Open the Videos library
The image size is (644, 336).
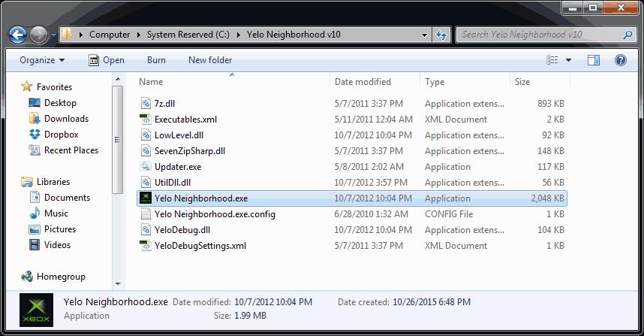pyautogui.click(x=57, y=245)
